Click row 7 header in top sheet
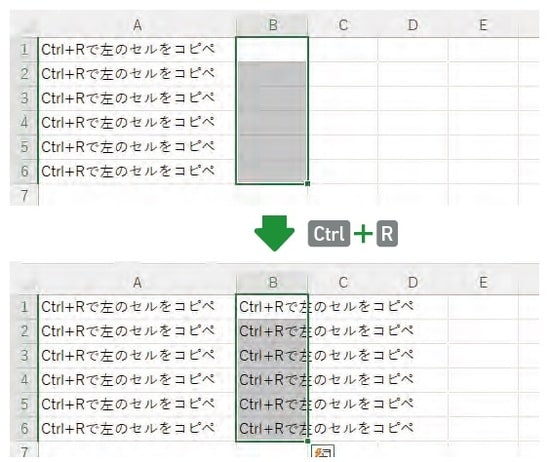550x462 pixels. point(24,195)
